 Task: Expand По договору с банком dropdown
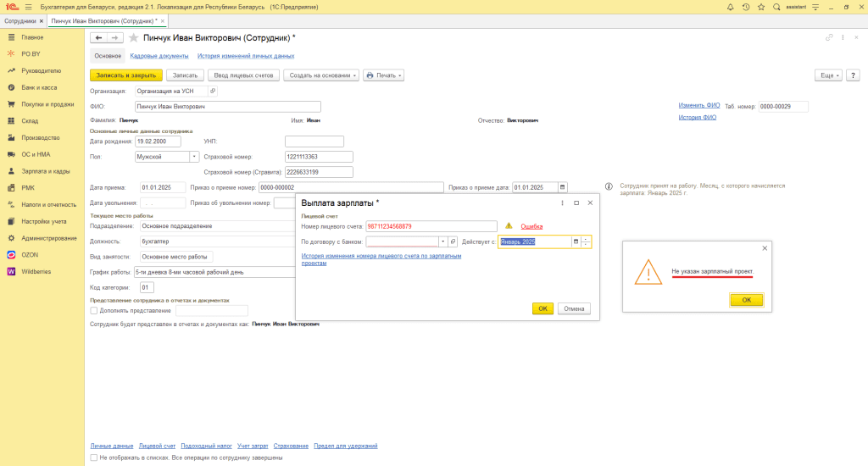click(x=442, y=241)
